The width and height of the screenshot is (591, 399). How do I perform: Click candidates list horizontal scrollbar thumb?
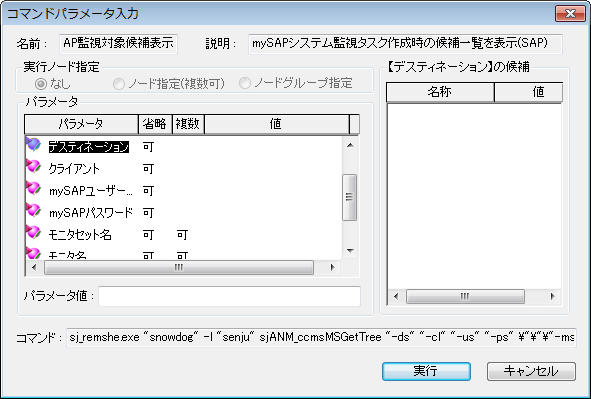tap(465, 296)
